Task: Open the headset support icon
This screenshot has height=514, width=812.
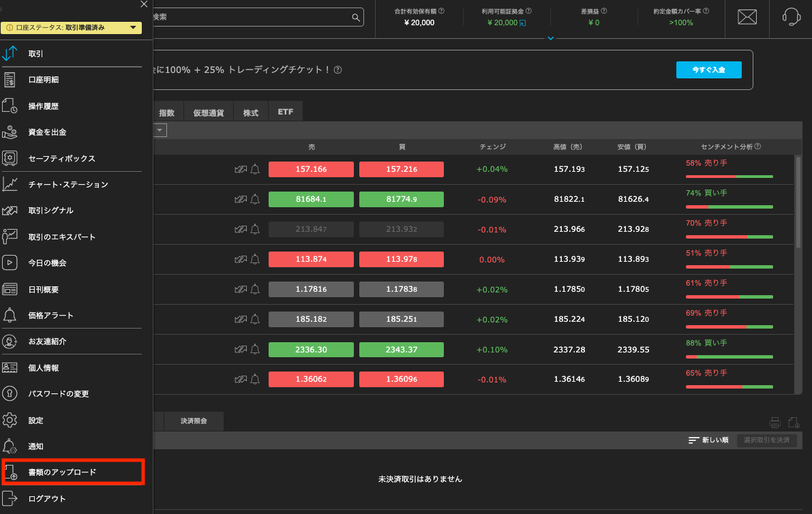Action: (x=792, y=17)
